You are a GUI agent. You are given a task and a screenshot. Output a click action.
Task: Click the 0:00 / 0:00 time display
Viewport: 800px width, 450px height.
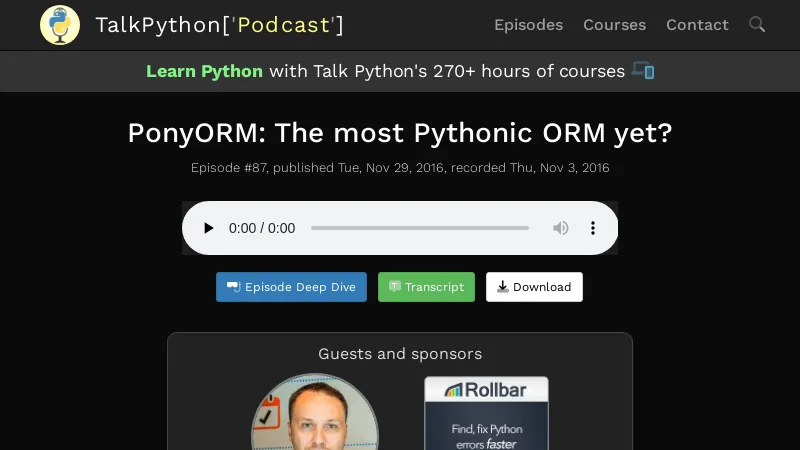pos(262,228)
